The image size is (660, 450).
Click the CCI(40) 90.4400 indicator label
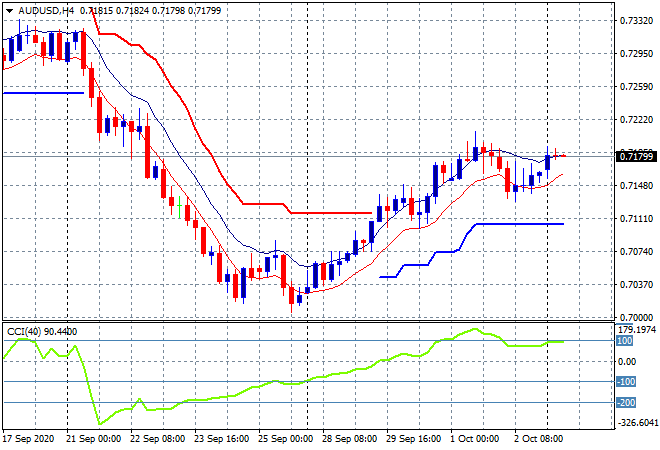(42, 332)
